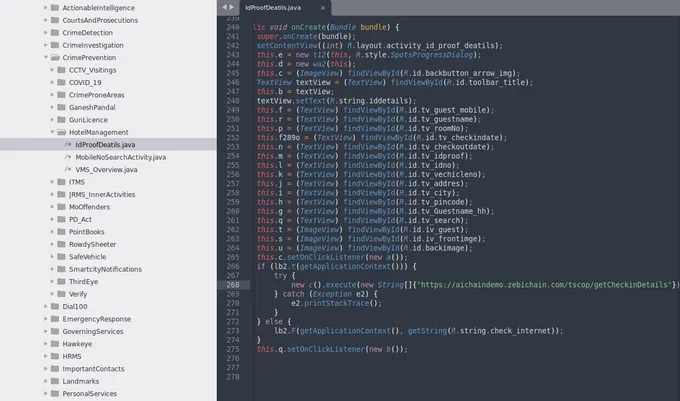Click 'activity_id_proof_deatils' layout name
The height and width of the screenshot is (401, 680).
coord(440,46)
